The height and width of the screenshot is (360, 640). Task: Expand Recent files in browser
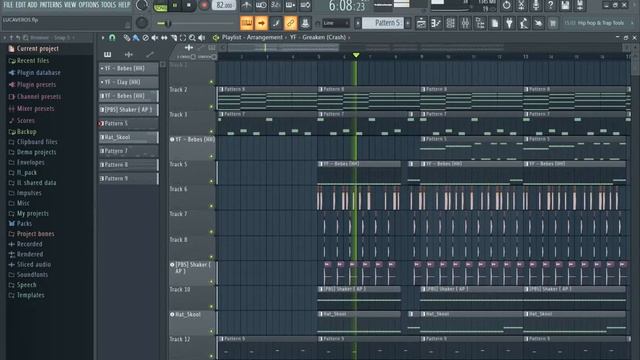33,60
